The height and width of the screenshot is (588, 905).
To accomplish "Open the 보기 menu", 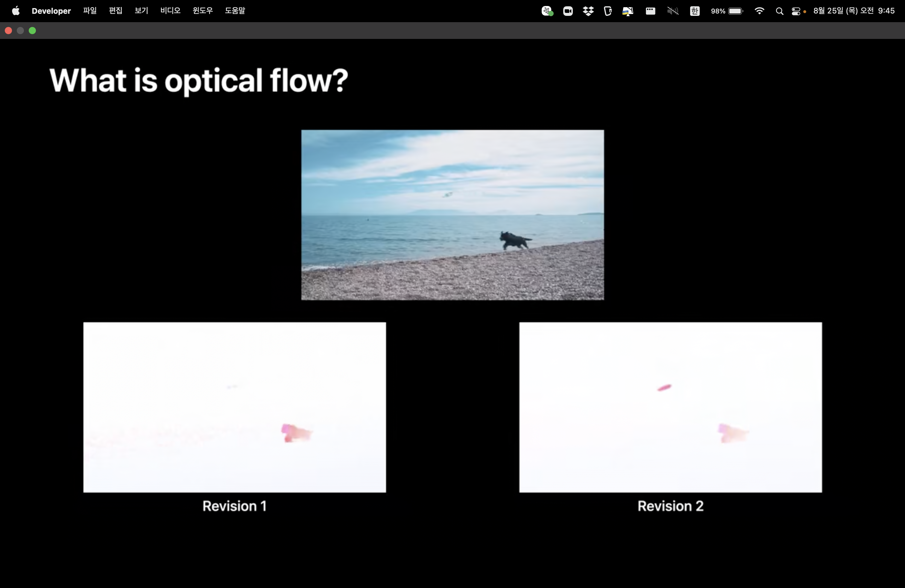I will click(x=141, y=11).
